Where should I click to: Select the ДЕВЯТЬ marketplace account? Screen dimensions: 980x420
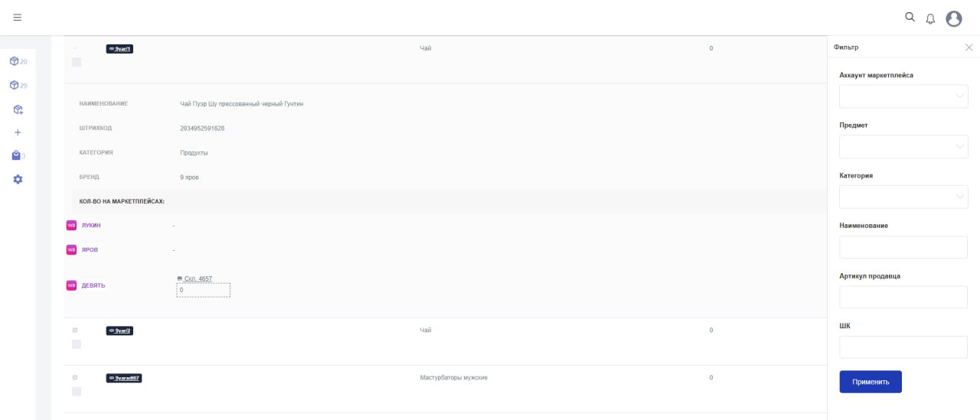point(93,285)
